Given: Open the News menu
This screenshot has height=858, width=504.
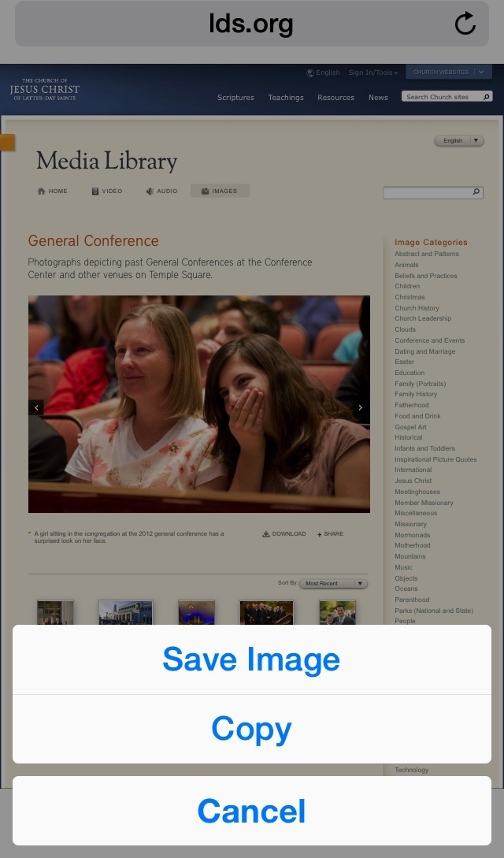Looking at the screenshot, I should point(378,98).
